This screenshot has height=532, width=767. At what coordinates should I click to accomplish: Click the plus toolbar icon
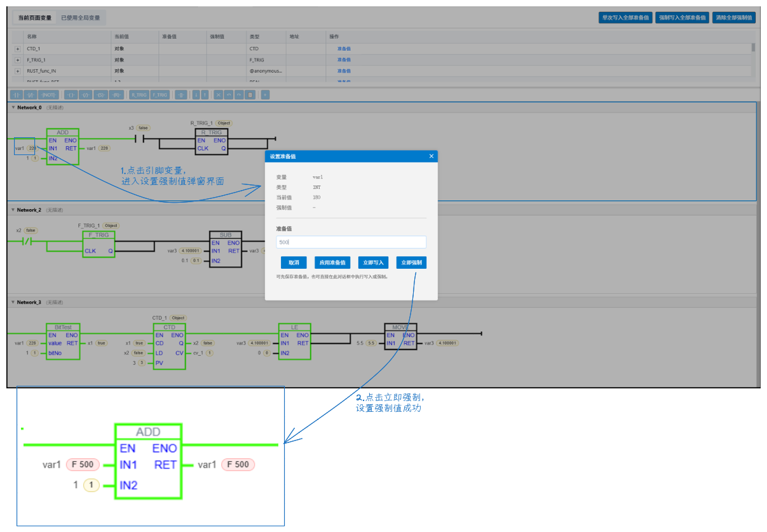point(265,95)
